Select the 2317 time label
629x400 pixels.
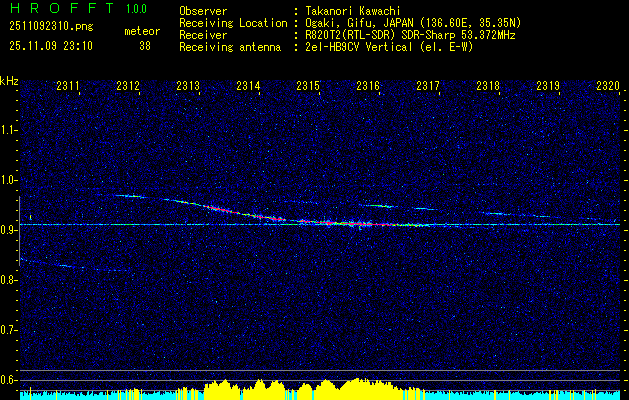(x=428, y=85)
